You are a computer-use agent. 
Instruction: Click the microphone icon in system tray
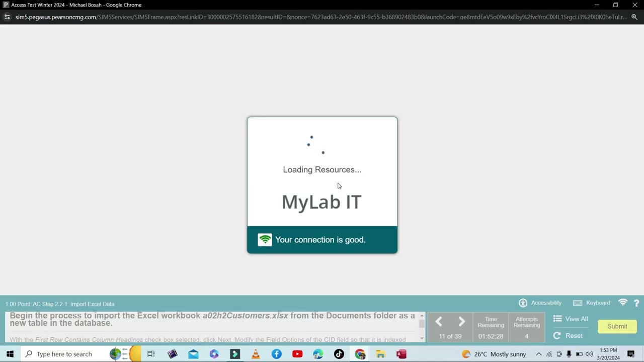click(x=569, y=354)
